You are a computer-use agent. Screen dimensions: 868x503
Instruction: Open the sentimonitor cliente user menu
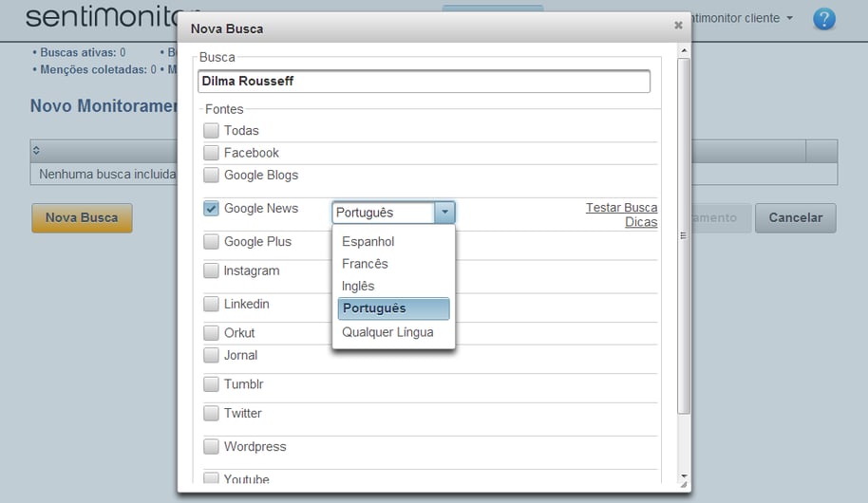pos(743,18)
